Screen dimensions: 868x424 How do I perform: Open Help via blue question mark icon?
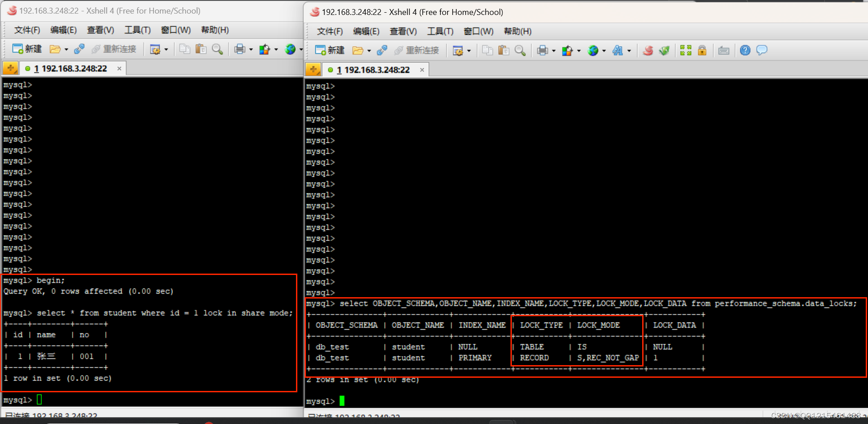click(x=745, y=50)
